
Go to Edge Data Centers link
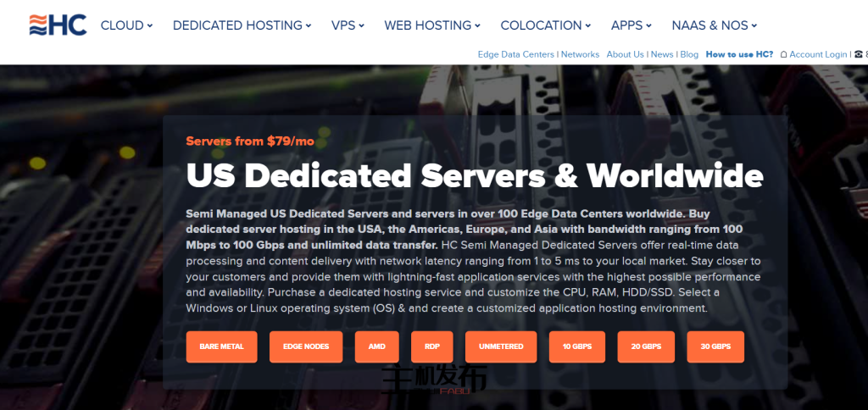pos(515,54)
